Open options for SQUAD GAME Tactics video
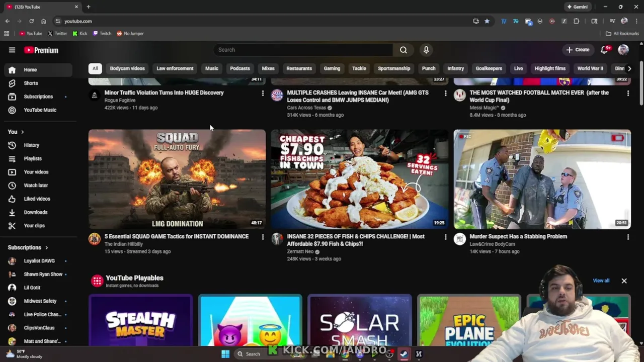644x362 pixels. 263,237
